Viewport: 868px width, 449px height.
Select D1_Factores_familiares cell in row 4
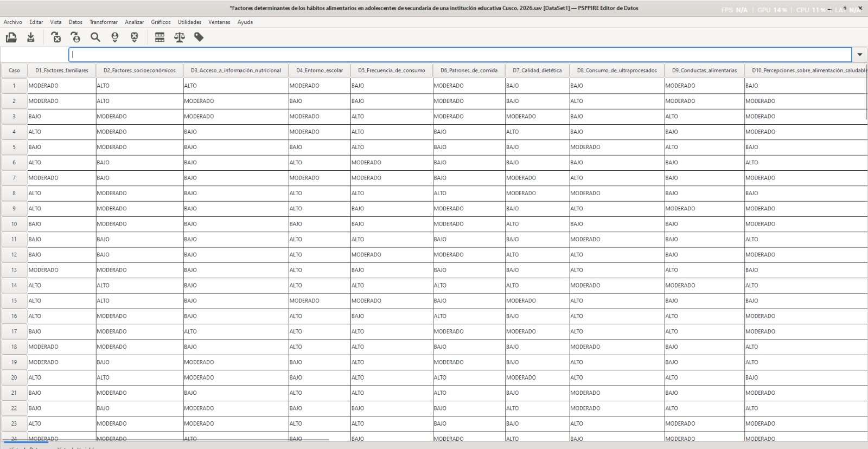[62, 132]
